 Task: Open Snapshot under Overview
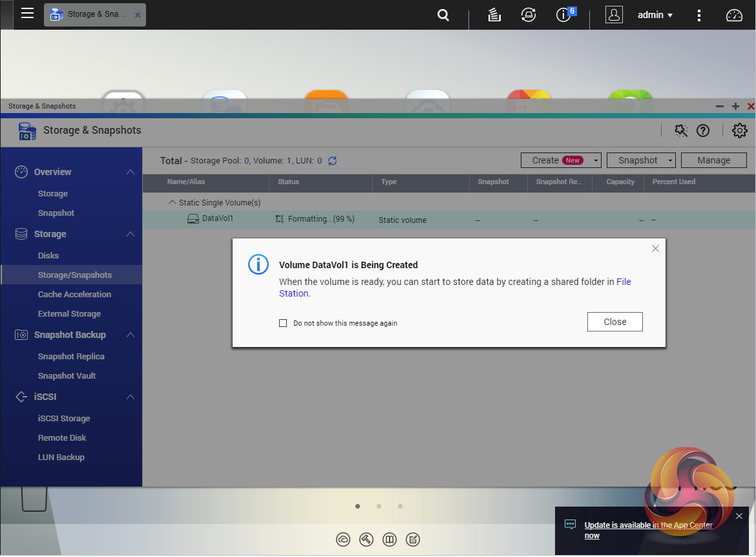[x=56, y=213]
